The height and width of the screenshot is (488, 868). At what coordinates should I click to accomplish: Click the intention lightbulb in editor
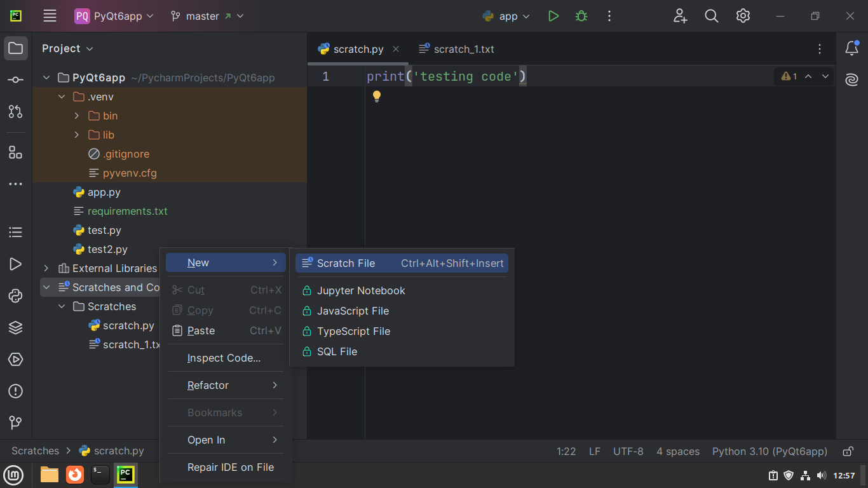pyautogui.click(x=377, y=97)
